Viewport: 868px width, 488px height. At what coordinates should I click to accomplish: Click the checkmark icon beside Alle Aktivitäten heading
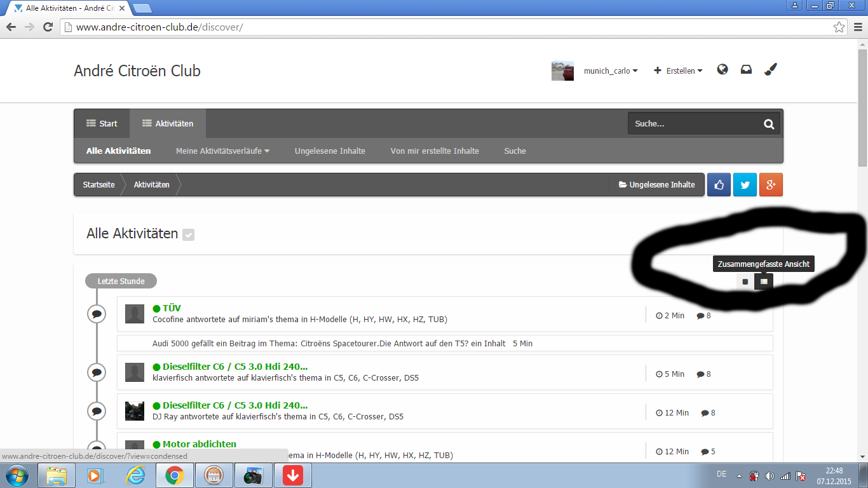click(x=188, y=234)
